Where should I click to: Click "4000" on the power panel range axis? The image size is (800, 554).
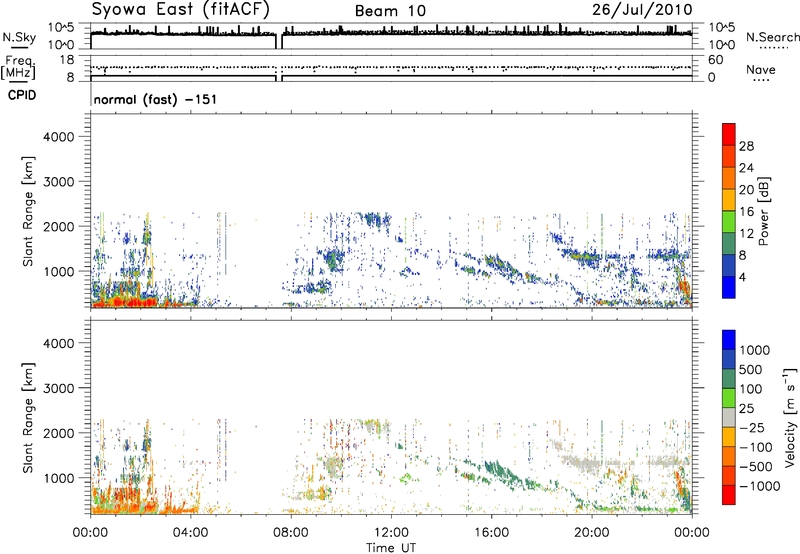coord(59,137)
